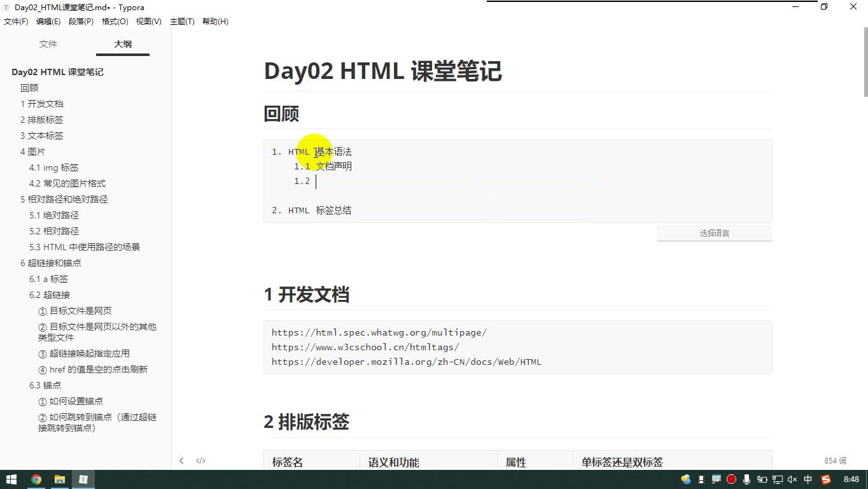Jump to outline item 回顾
The height and width of the screenshot is (489, 868).
pos(29,88)
